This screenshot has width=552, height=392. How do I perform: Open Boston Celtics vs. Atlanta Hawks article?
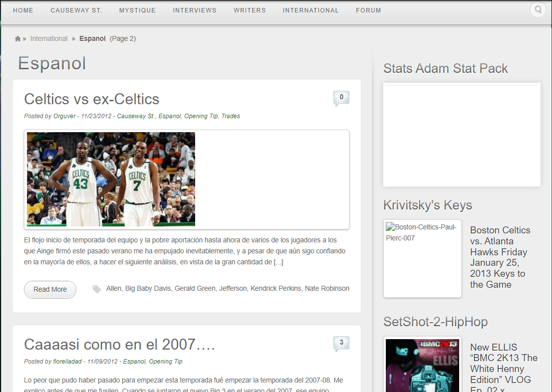pyautogui.click(x=500, y=257)
